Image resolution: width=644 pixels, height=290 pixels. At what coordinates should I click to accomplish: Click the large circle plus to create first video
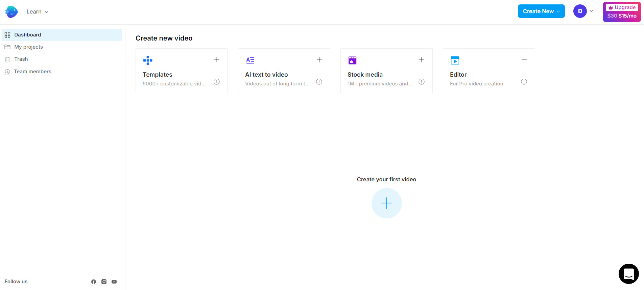[x=386, y=203]
